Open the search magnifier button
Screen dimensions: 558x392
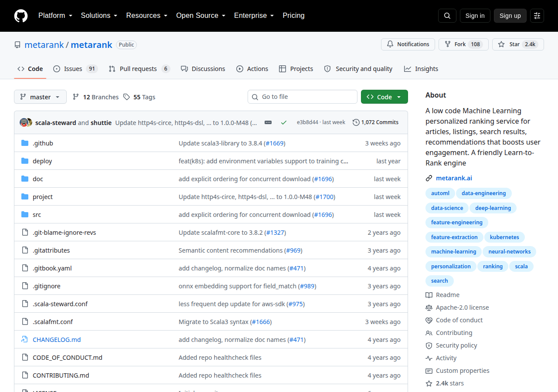(x=447, y=16)
